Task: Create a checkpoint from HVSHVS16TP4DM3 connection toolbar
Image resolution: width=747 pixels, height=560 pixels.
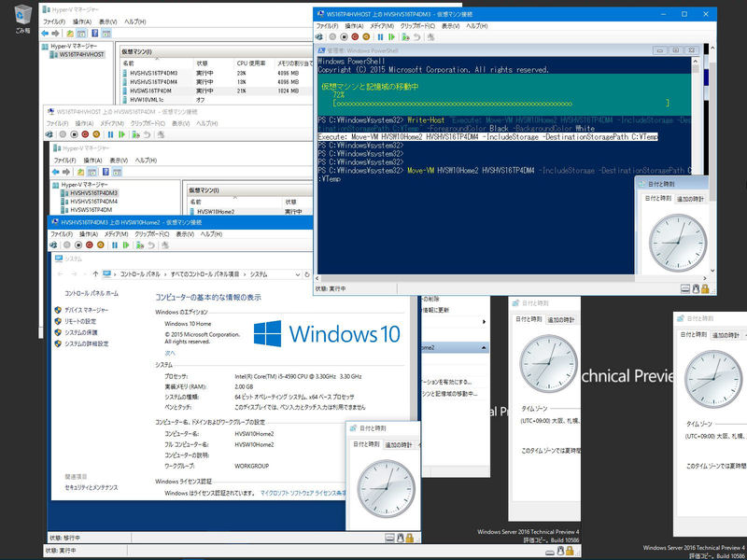Action: 405,36
